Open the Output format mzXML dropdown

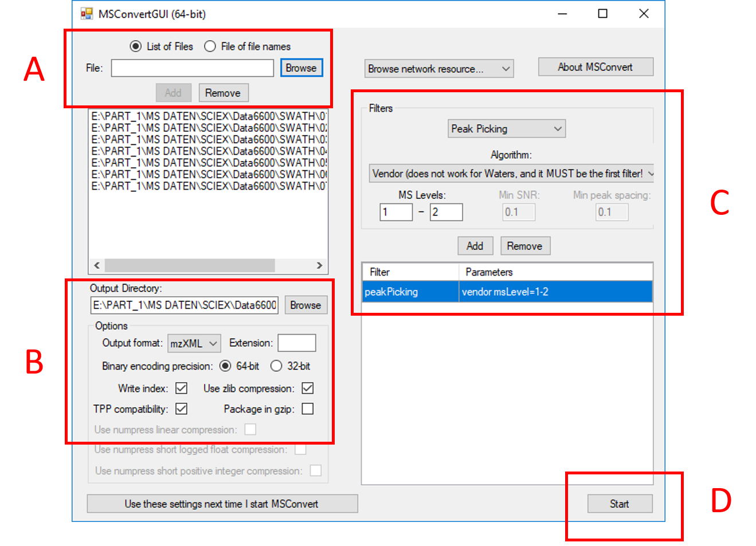click(x=194, y=344)
